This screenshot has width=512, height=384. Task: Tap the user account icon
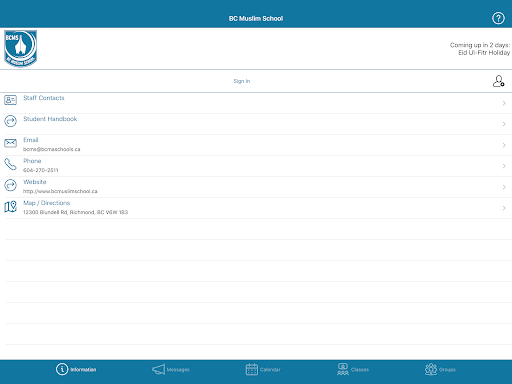(x=499, y=81)
